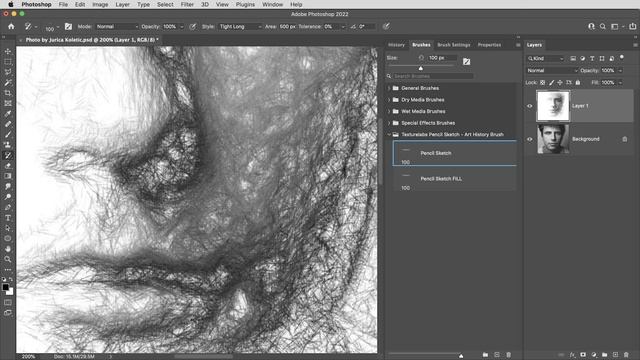Screen dimensions: 640x360
Task: Open the search icon in options bar
Action: (602, 27)
